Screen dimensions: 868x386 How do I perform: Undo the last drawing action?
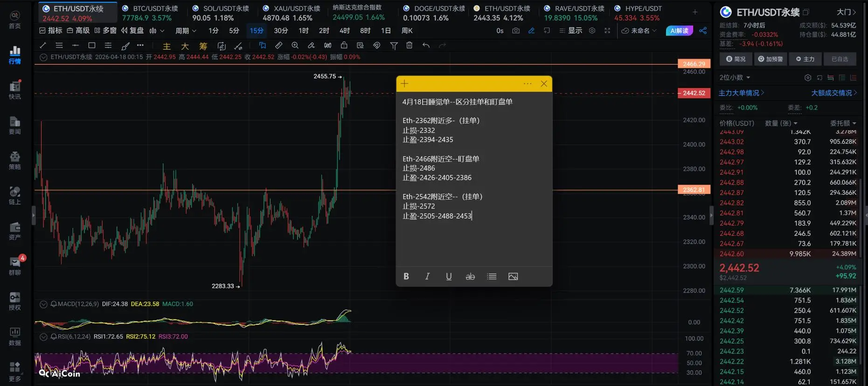click(426, 45)
